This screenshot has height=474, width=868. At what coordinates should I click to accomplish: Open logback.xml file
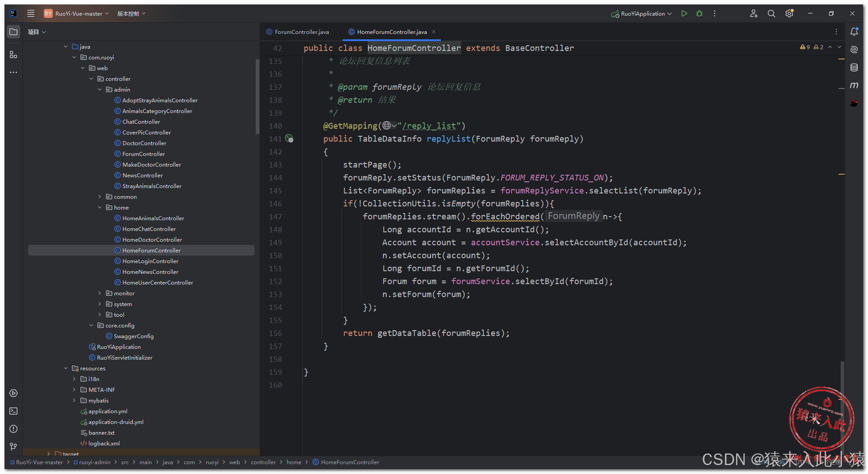click(104, 443)
